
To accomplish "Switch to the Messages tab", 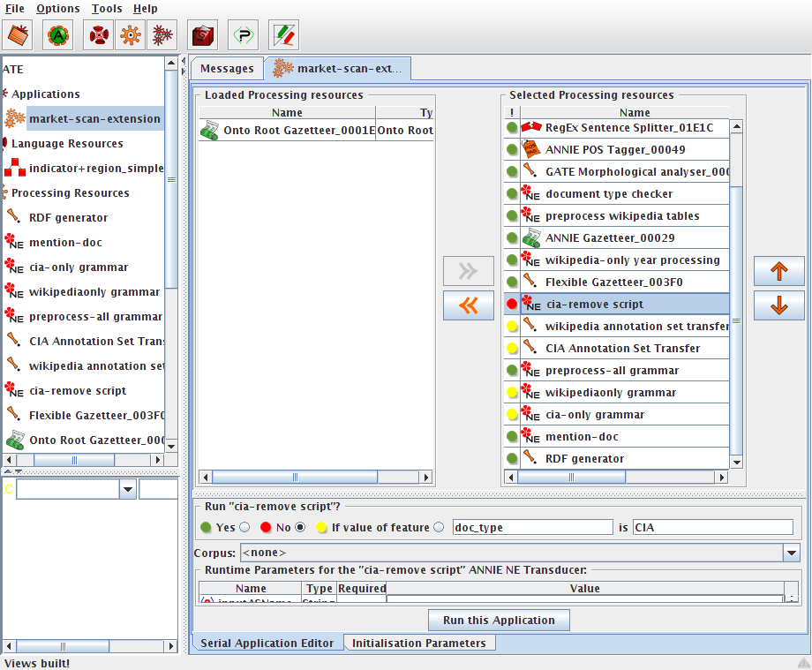I will [227, 68].
